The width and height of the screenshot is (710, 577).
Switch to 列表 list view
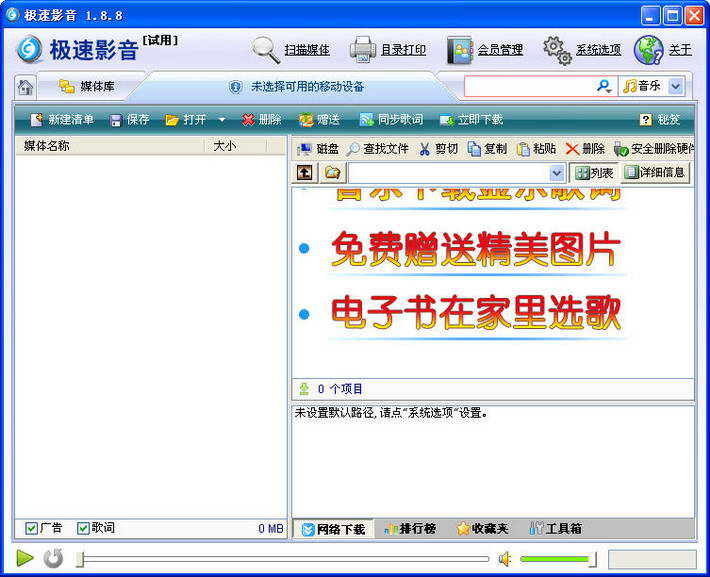pos(594,173)
